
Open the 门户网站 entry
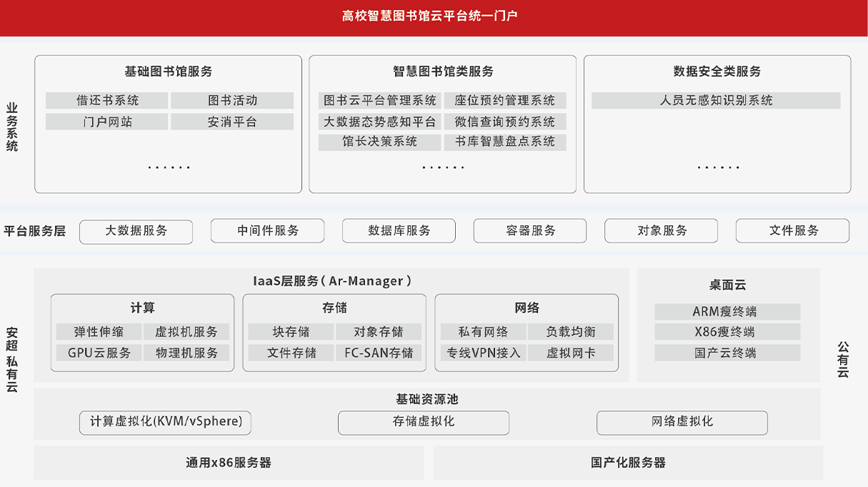click(107, 122)
